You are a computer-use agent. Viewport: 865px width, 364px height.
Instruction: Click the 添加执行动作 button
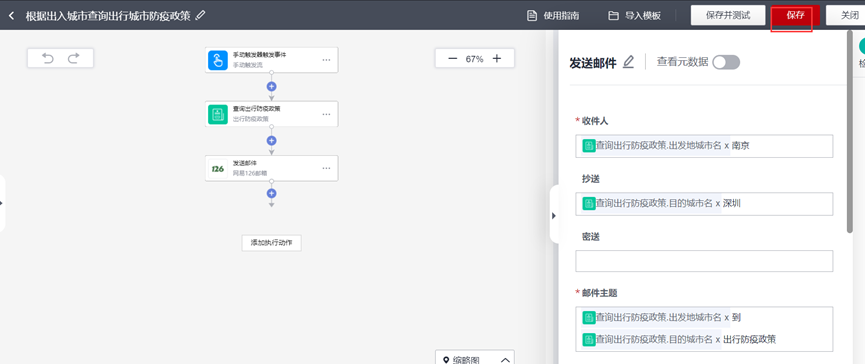point(271,243)
